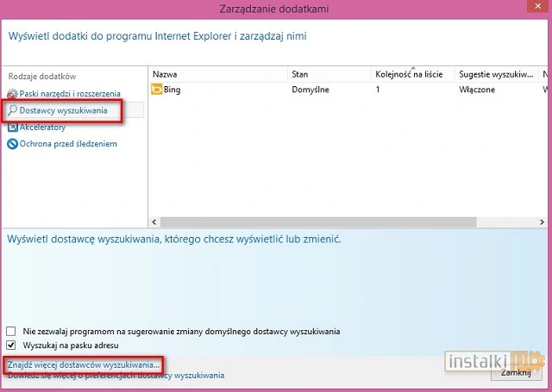This screenshot has height=392, width=552.
Task: Click the tracking protection blocked icon
Action: point(12,143)
